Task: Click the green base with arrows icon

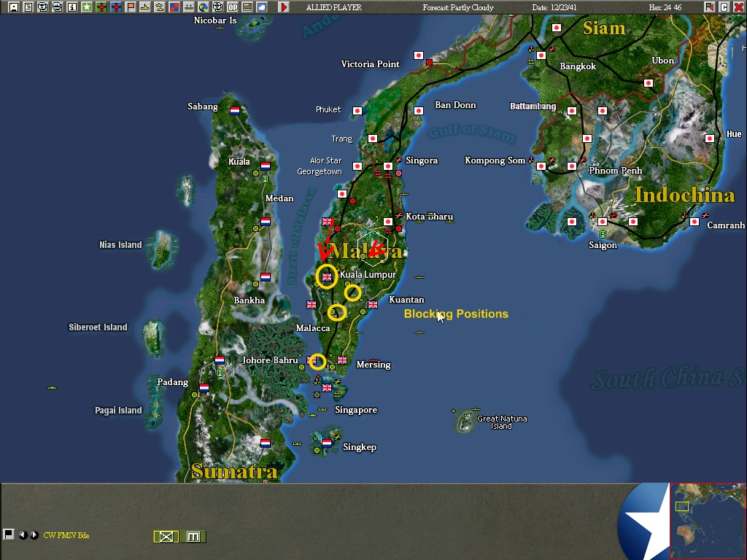Action: [189, 7]
